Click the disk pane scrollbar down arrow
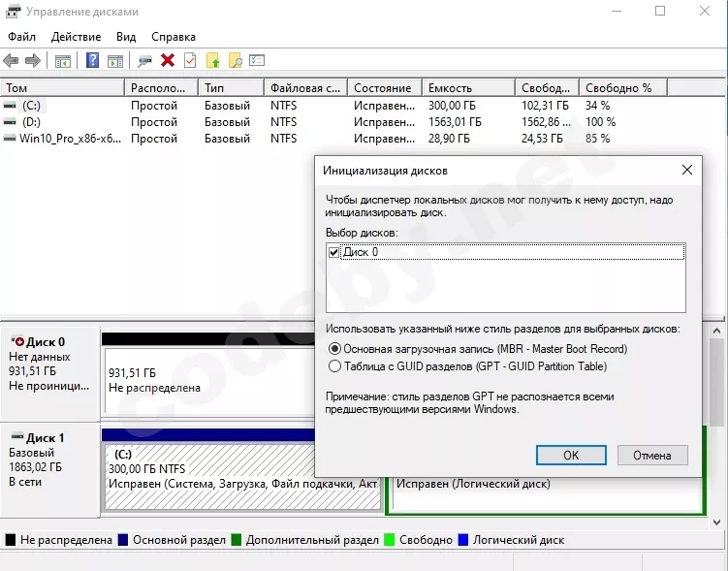This screenshot has width=728, height=571. tap(716, 523)
